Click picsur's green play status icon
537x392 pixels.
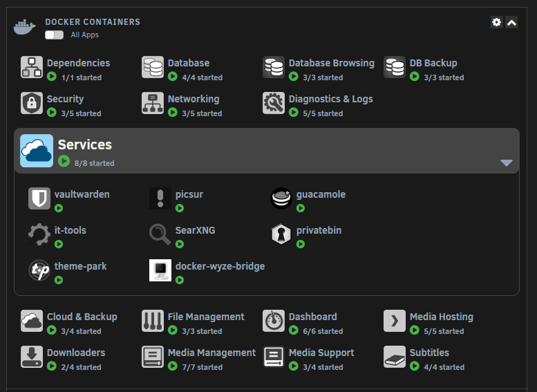[x=180, y=208]
